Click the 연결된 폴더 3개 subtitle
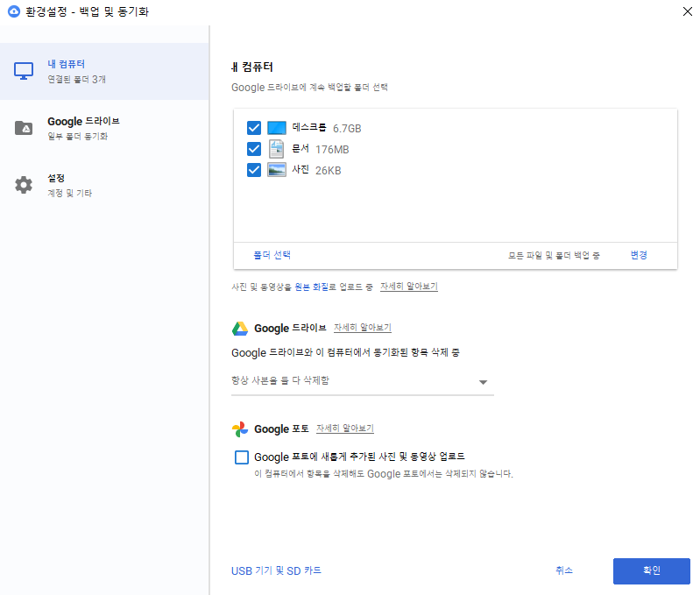700x595 pixels. point(77,80)
